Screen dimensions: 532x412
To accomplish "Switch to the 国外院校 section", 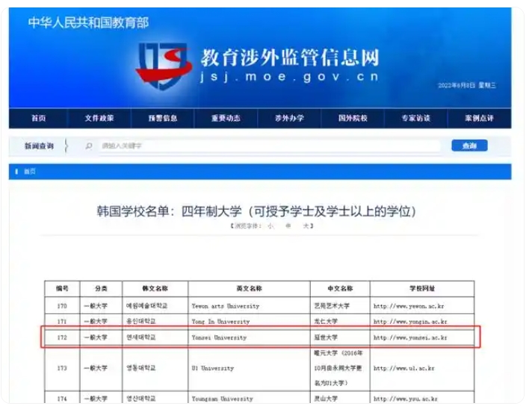I will tap(352, 119).
